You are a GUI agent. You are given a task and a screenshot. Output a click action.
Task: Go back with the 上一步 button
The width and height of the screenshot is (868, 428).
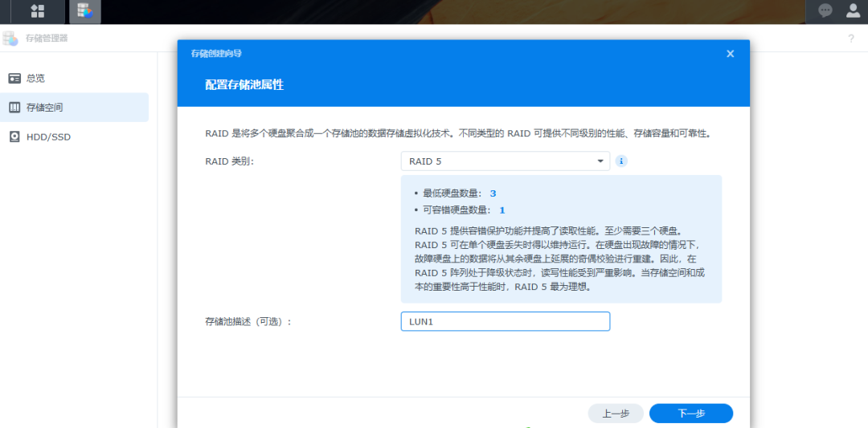click(x=615, y=414)
